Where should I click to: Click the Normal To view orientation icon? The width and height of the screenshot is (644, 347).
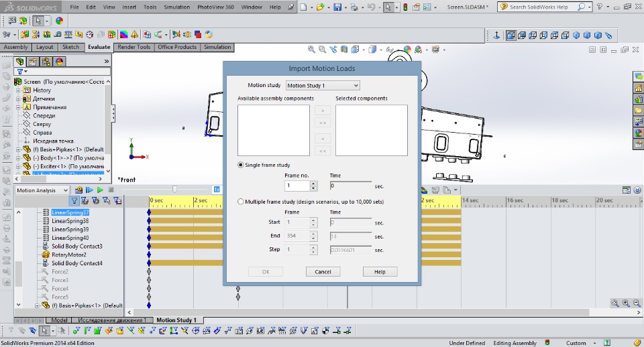(x=496, y=36)
